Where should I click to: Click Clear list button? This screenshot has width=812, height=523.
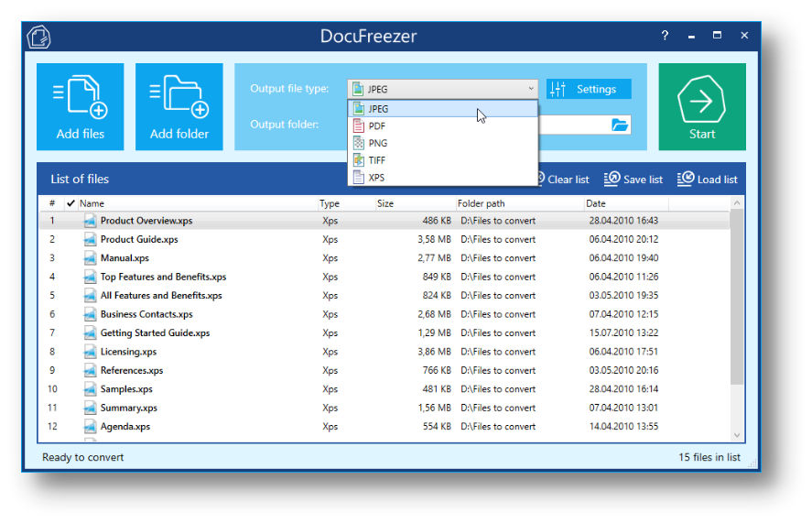click(x=562, y=180)
